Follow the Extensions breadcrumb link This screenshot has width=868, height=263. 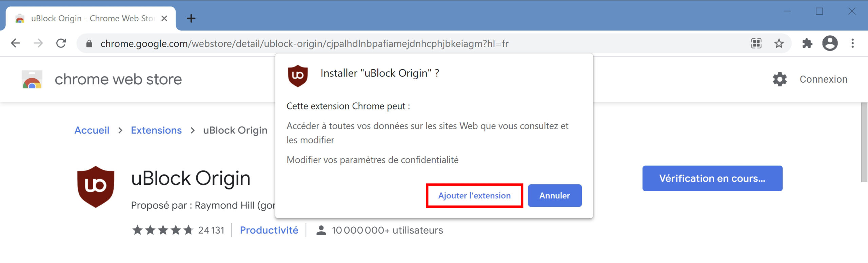click(x=156, y=130)
